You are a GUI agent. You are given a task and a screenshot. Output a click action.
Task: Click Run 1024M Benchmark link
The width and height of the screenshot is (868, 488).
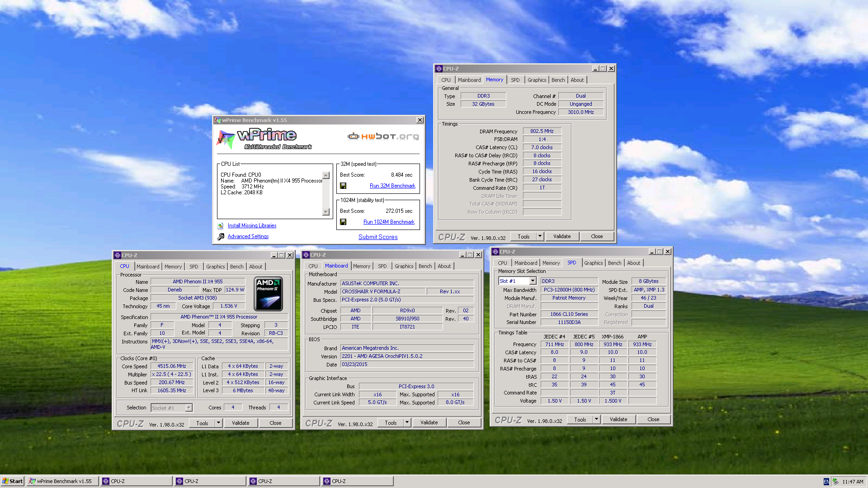tap(389, 222)
